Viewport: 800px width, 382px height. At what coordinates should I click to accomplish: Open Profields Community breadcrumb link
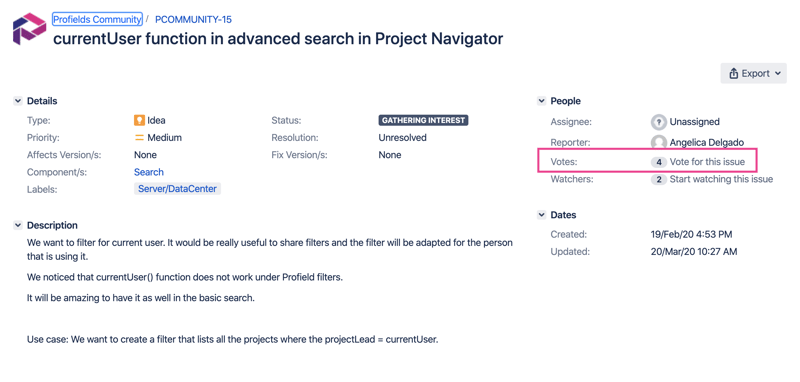[x=97, y=19]
